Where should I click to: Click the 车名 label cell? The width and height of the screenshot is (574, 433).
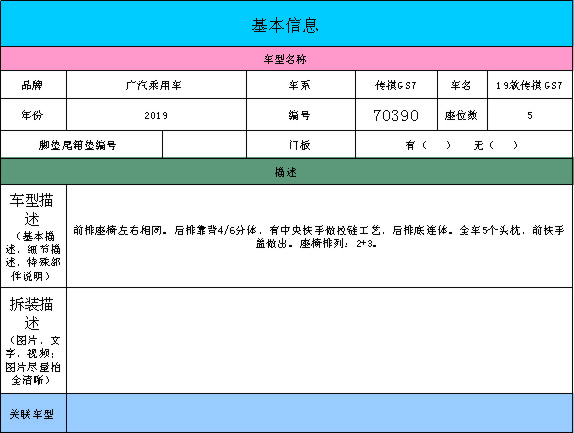coord(462,85)
